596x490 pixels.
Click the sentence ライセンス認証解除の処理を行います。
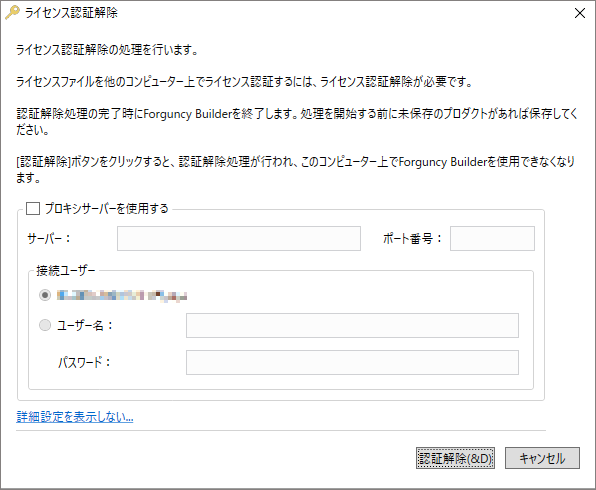pyautogui.click(x=107, y=50)
